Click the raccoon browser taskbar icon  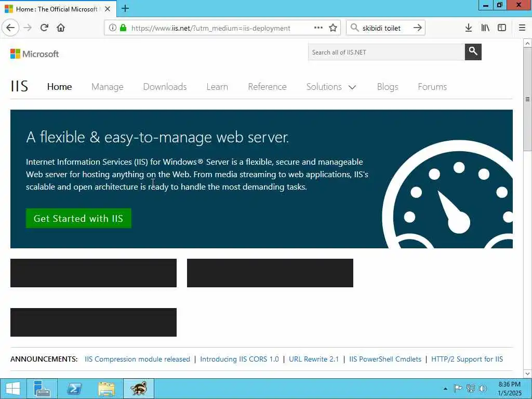point(138,389)
